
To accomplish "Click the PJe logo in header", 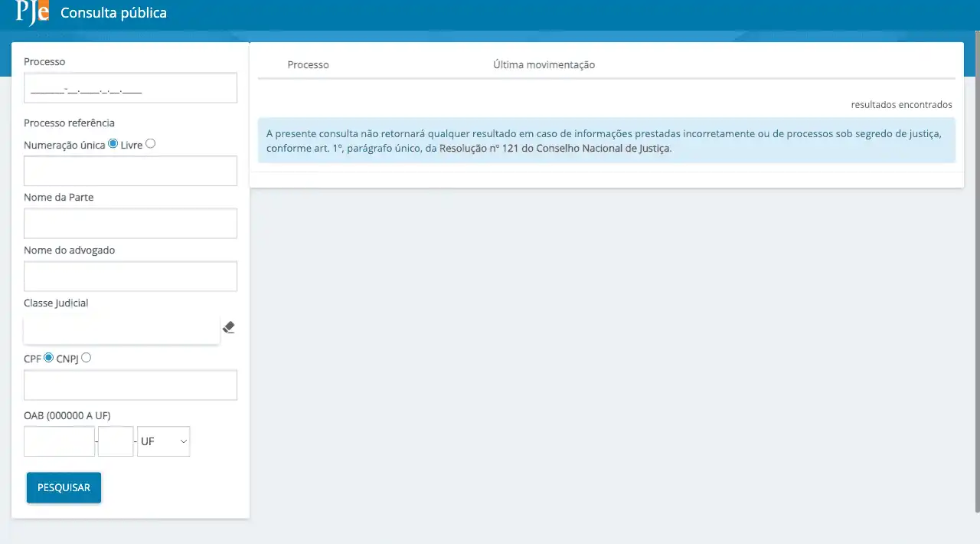I will (32, 13).
